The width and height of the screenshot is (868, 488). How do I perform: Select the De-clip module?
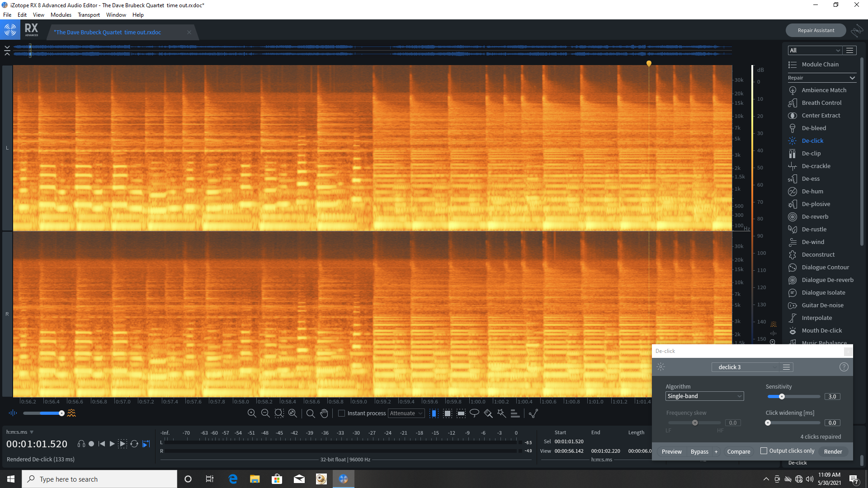805,153
